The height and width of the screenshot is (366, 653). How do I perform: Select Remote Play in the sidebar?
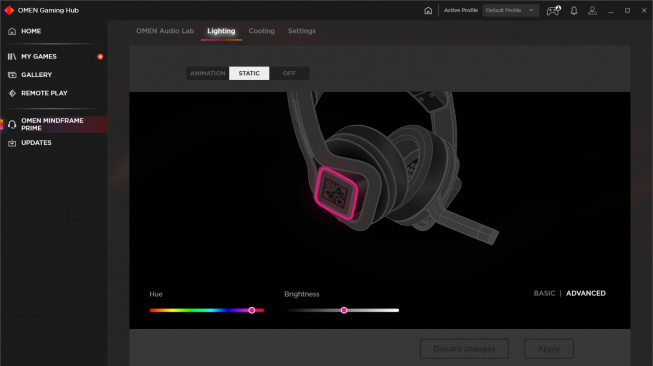tap(44, 93)
